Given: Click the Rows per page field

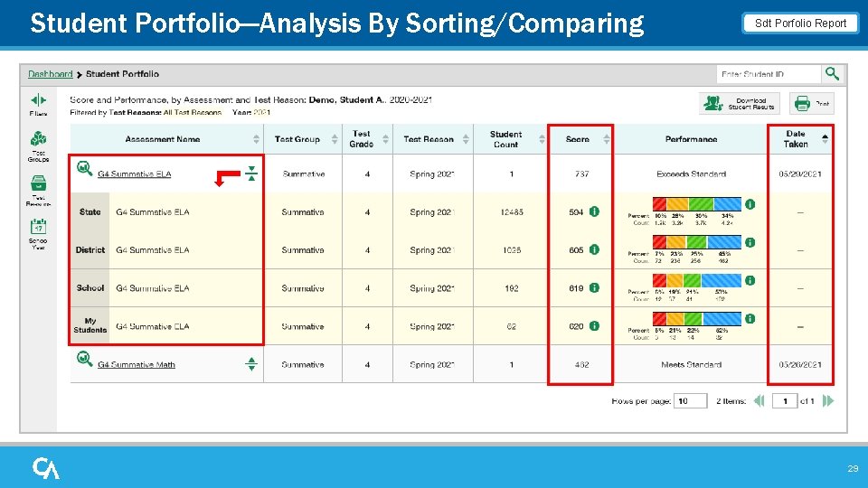Looking at the screenshot, I should coord(690,401).
